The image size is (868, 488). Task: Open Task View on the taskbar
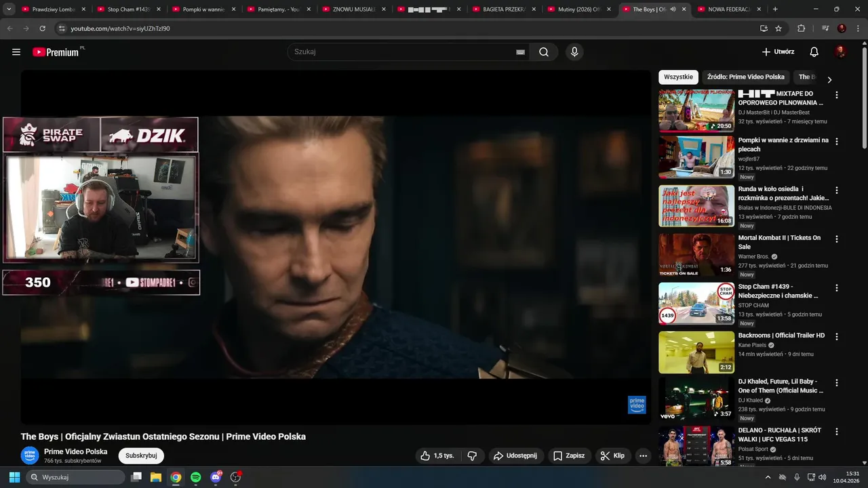coord(136,477)
